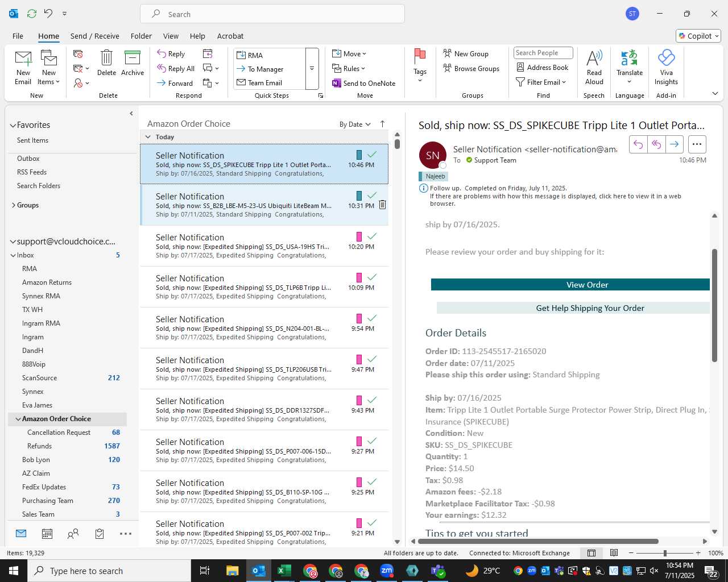Open the People view icon
The width and height of the screenshot is (728, 582).
click(73, 534)
